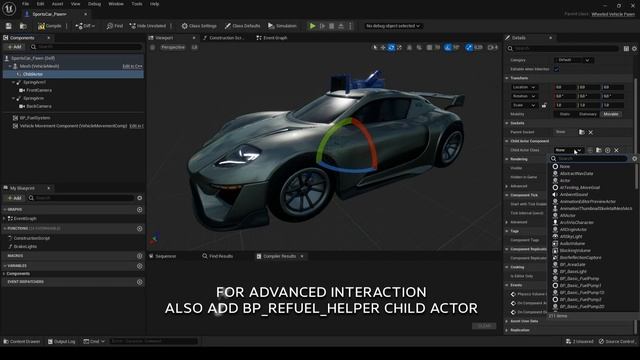Open Class Defaults
The image size is (640, 360).
click(x=242, y=26)
